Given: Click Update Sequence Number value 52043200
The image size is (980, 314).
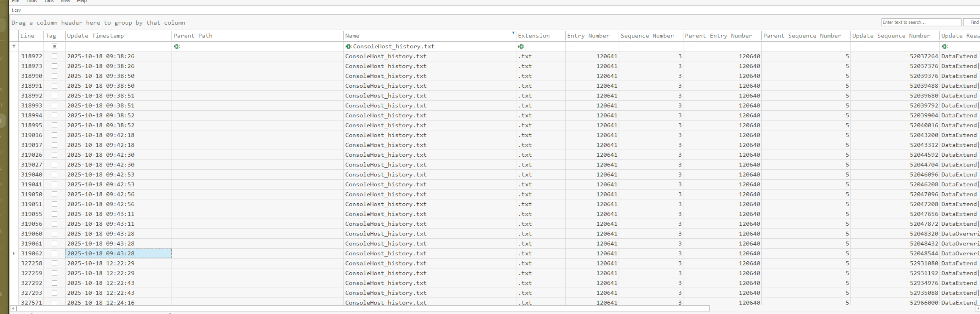Looking at the screenshot, I should click(x=924, y=135).
